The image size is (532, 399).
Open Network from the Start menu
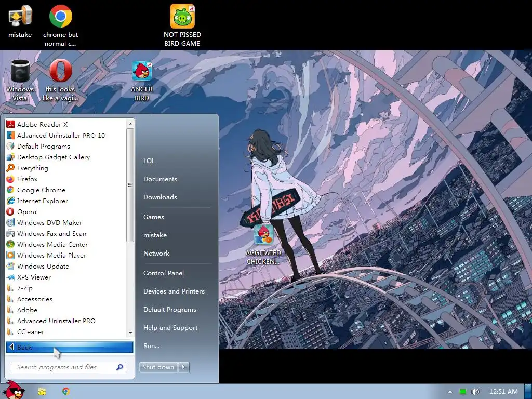tap(156, 253)
